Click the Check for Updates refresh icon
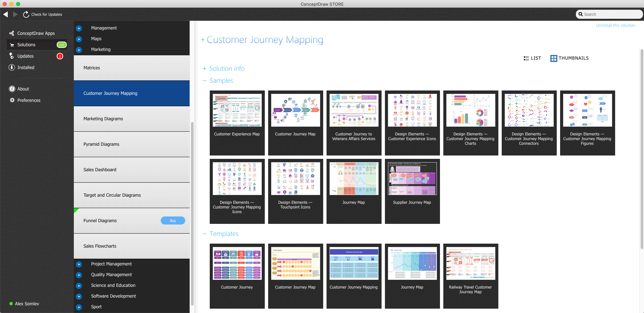 [x=26, y=14]
